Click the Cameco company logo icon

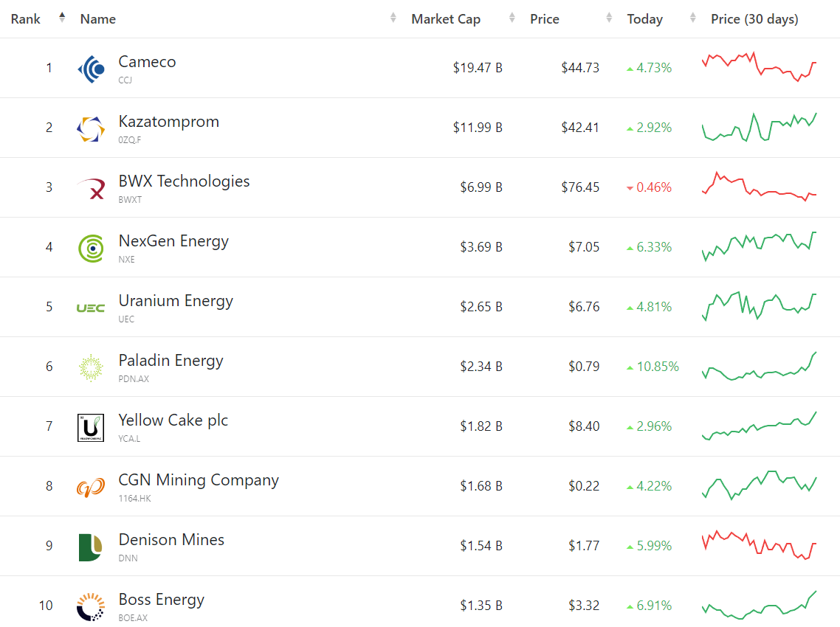91,69
